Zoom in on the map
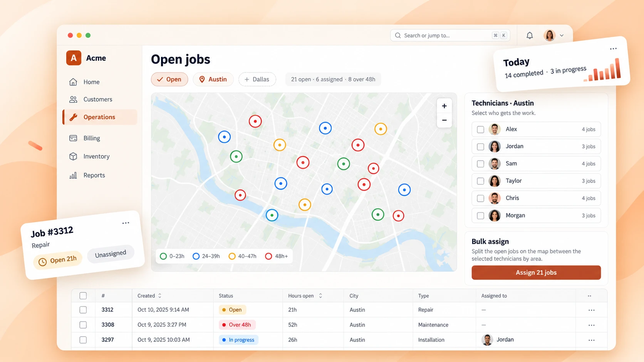The image size is (644, 362). pos(444,106)
